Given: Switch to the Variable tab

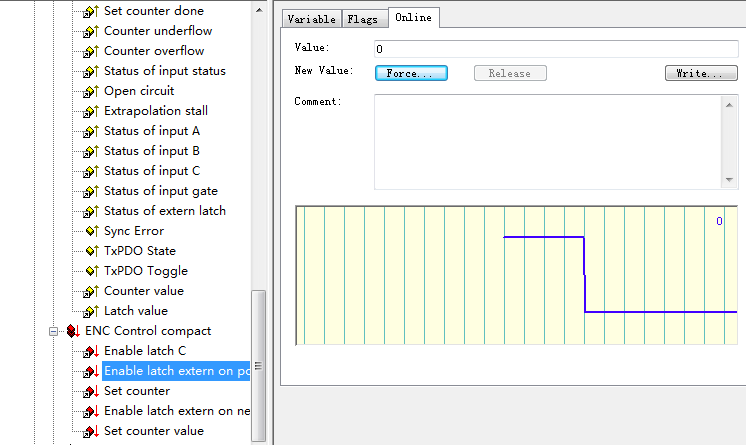Looking at the screenshot, I should tap(312, 19).
